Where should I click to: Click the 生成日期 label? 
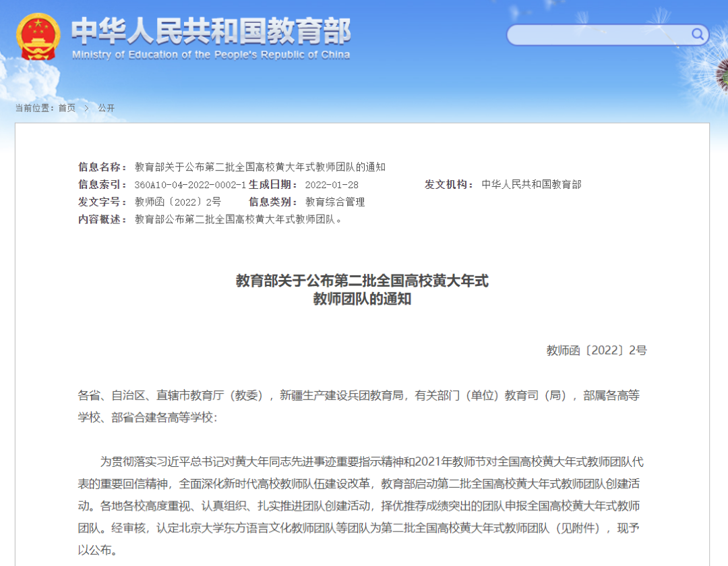(x=273, y=184)
